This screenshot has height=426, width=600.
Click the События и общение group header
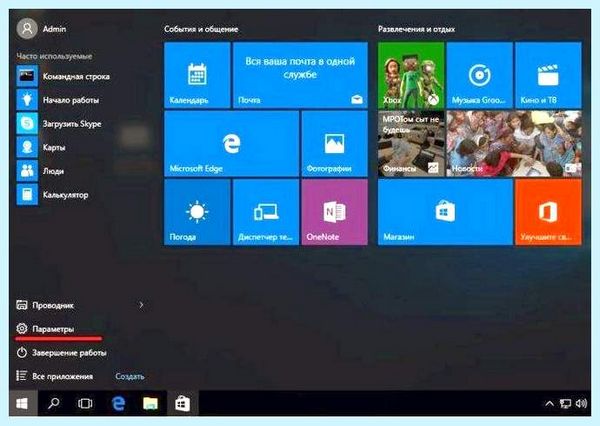click(x=201, y=29)
